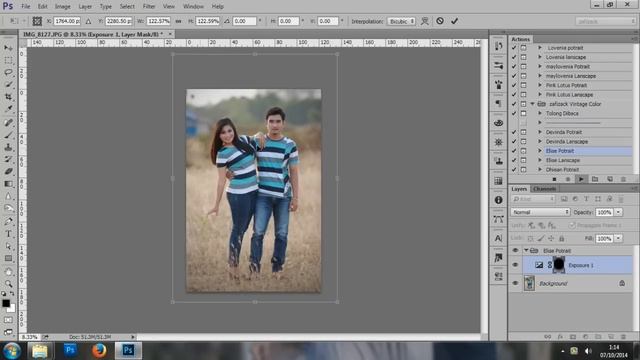The width and height of the screenshot is (640, 360).
Task: Open the File menu
Action: 26,7
